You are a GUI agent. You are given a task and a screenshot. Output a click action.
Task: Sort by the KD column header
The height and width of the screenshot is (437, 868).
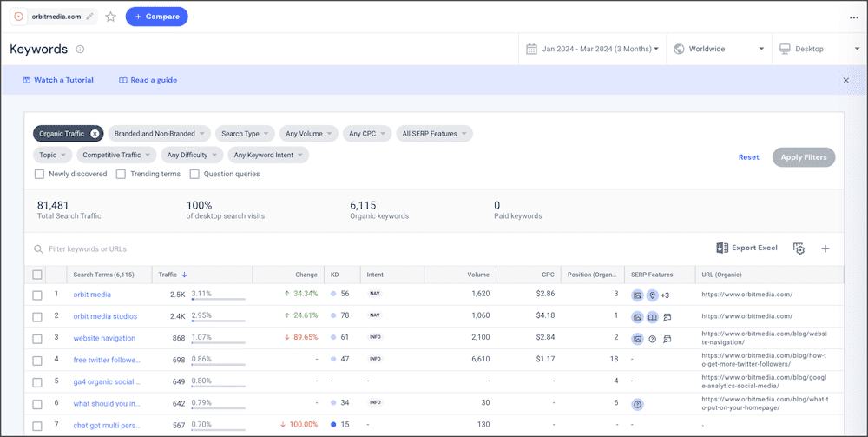point(335,275)
